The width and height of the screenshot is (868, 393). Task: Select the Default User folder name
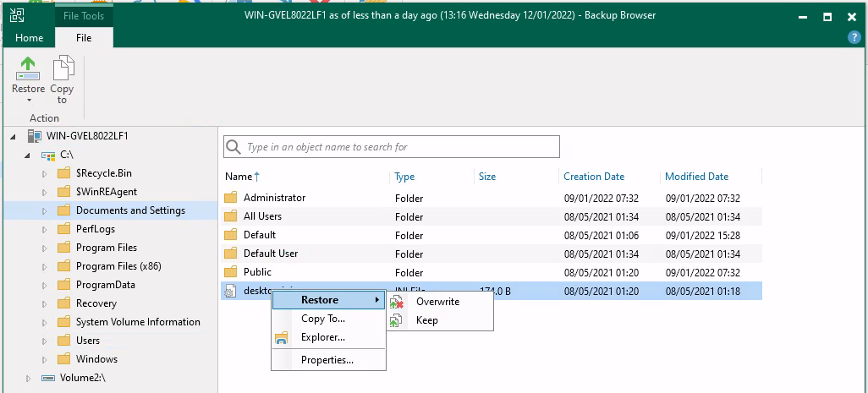pyautogui.click(x=271, y=254)
